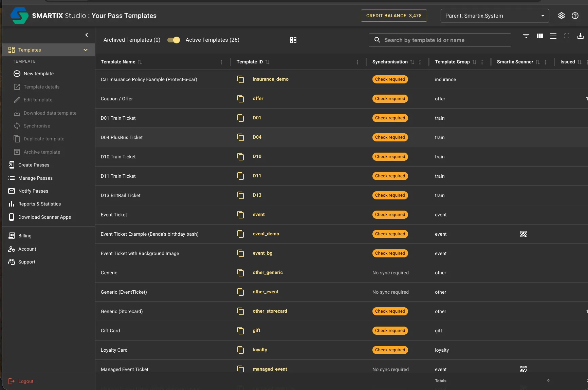Export table with download icon
588x390 pixels.
(581, 36)
